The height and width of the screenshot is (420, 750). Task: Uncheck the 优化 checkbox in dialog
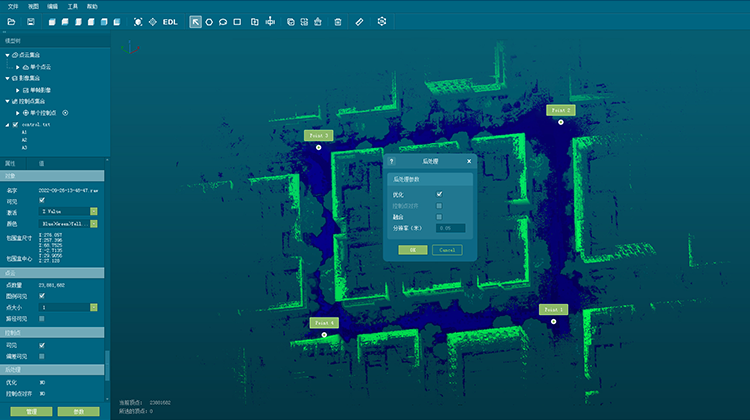click(x=439, y=194)
